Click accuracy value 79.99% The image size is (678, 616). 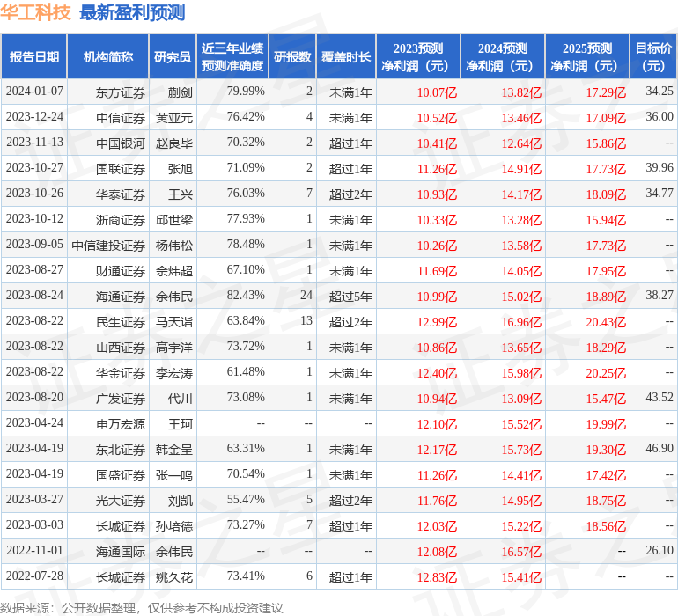[246, 92]
